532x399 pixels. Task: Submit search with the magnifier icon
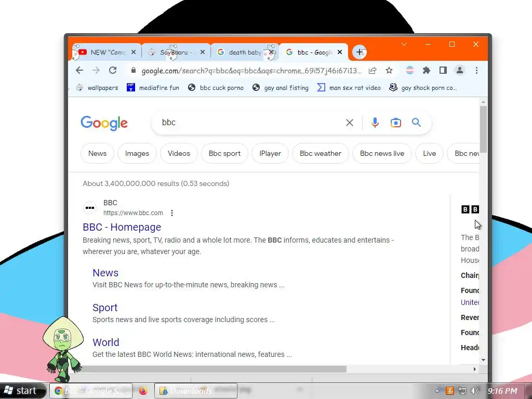coord(416,123)
